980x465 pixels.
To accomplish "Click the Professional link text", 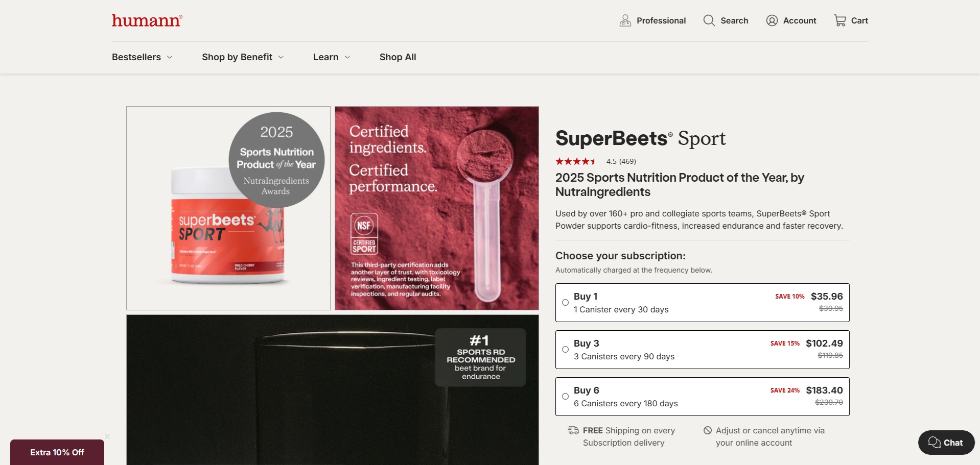I will tap(661, 20).
